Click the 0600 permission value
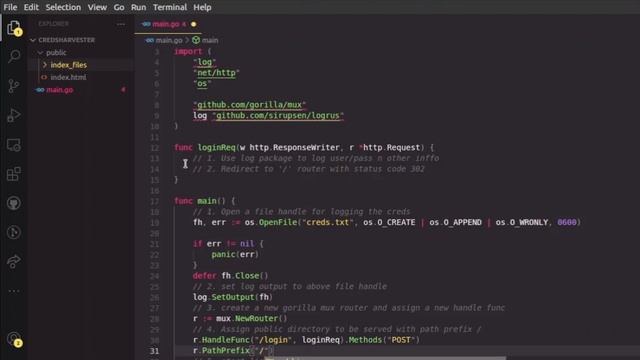The width and height of the screenshot is (640, 360). tap(567, 222)
